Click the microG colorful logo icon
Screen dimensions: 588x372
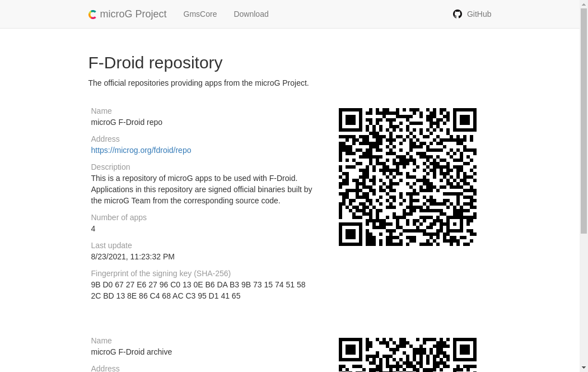click(x=92, y=15)
